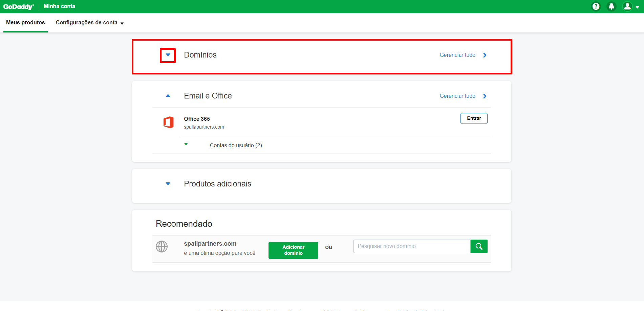644x311 pixels.
Task: Click the Office 365 logo icon
Action: 168,122
